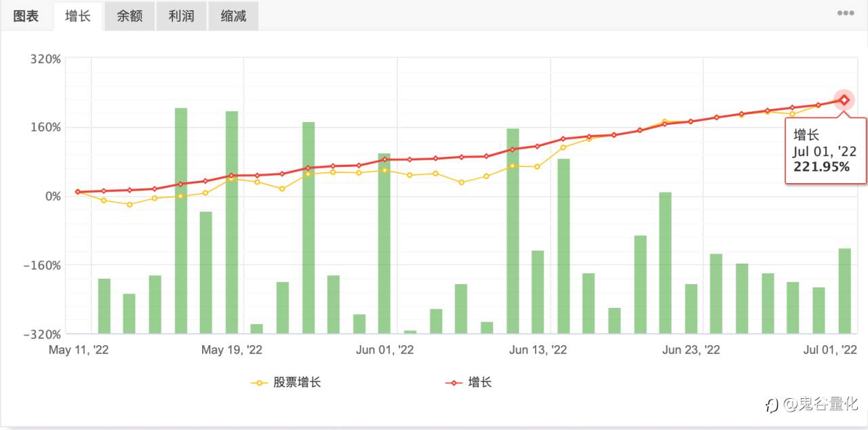Select the 增长 tab

(78, 16)
